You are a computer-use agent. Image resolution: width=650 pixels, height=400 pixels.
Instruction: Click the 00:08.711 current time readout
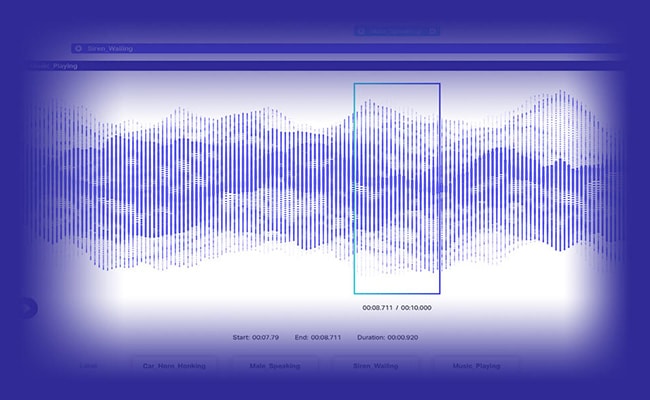[x=377, y=308]
